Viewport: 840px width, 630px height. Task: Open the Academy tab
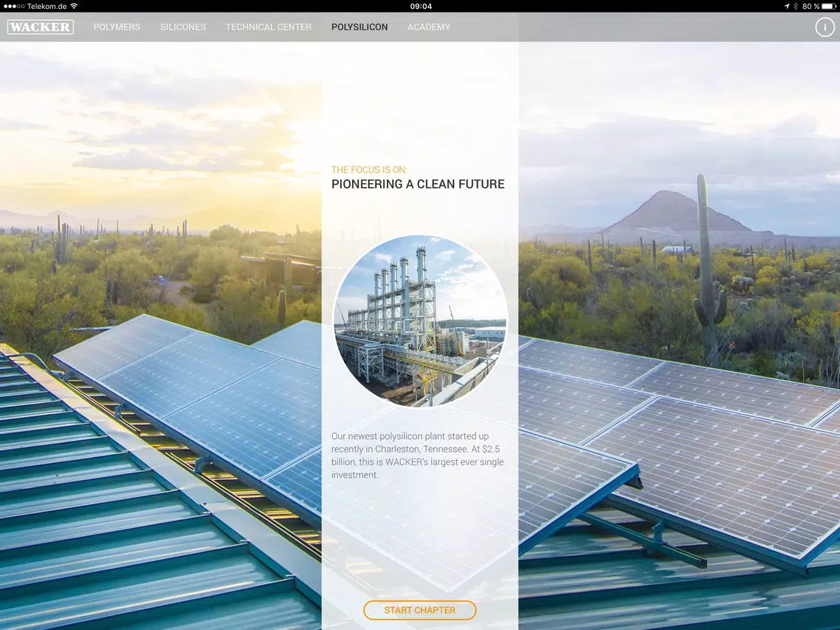point(429,27)
